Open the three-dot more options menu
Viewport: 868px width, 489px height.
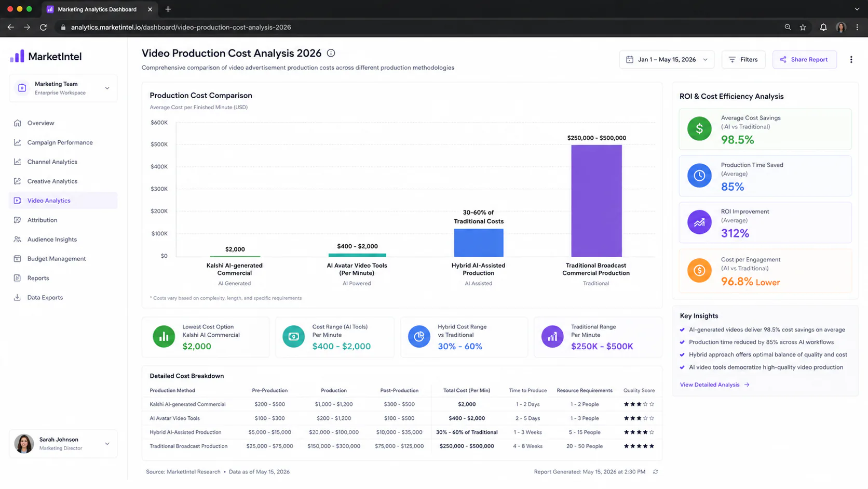851,60
